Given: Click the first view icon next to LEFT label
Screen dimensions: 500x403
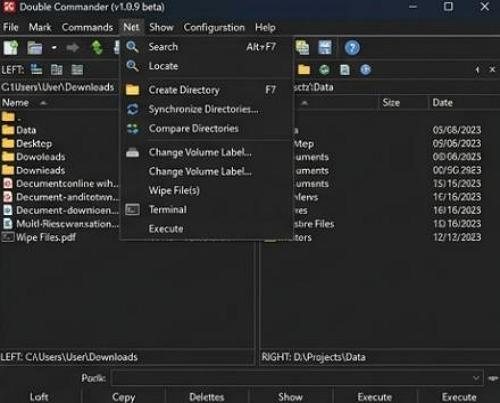Looking at the screenshot, I should click(x=36, y=69).
